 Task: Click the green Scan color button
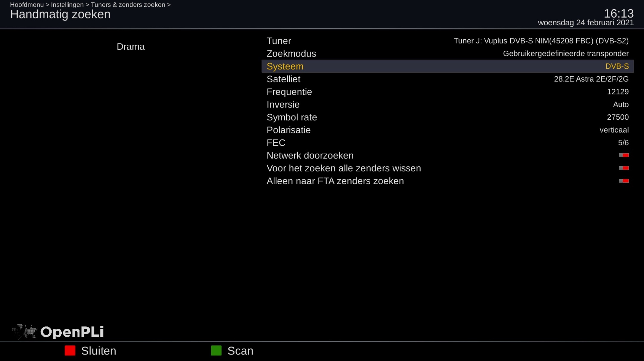(216, 351)
